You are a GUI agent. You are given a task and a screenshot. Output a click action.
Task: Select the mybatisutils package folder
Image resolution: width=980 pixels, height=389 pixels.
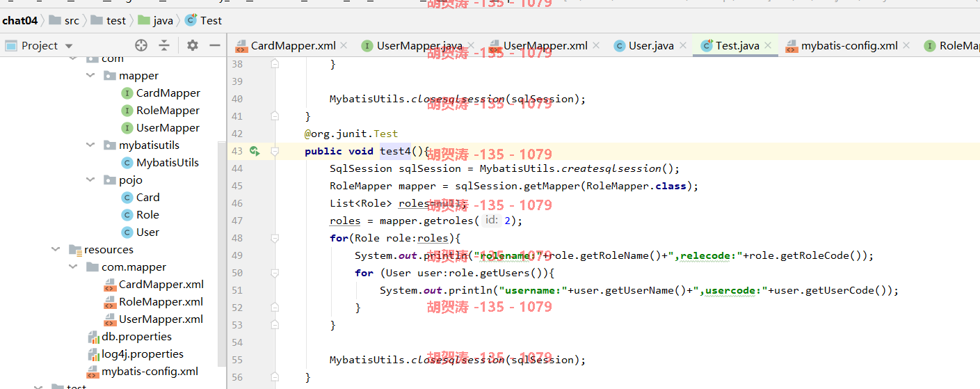(142, 145)
